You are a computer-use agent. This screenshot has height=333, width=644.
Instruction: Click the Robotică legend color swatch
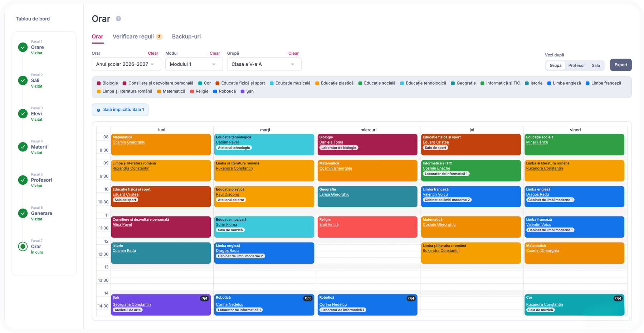(x=215, y=91)
